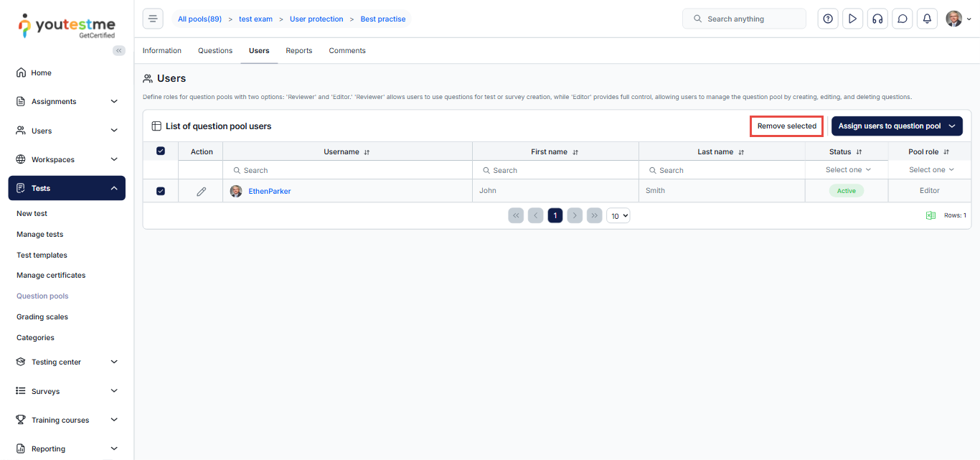Toggle the EthenParker row checkbox
The height and width of the screenshot is (460, 980).
pyautogui.click(x=161, y=191)
